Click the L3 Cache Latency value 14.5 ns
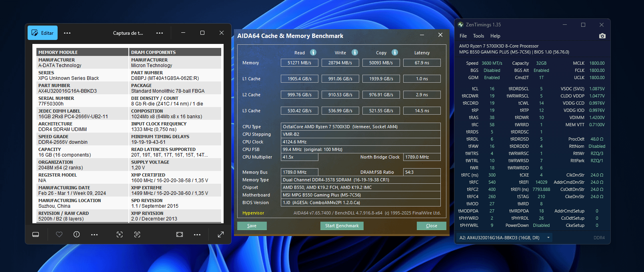This screenshot has height=272, width=644. 422,111
